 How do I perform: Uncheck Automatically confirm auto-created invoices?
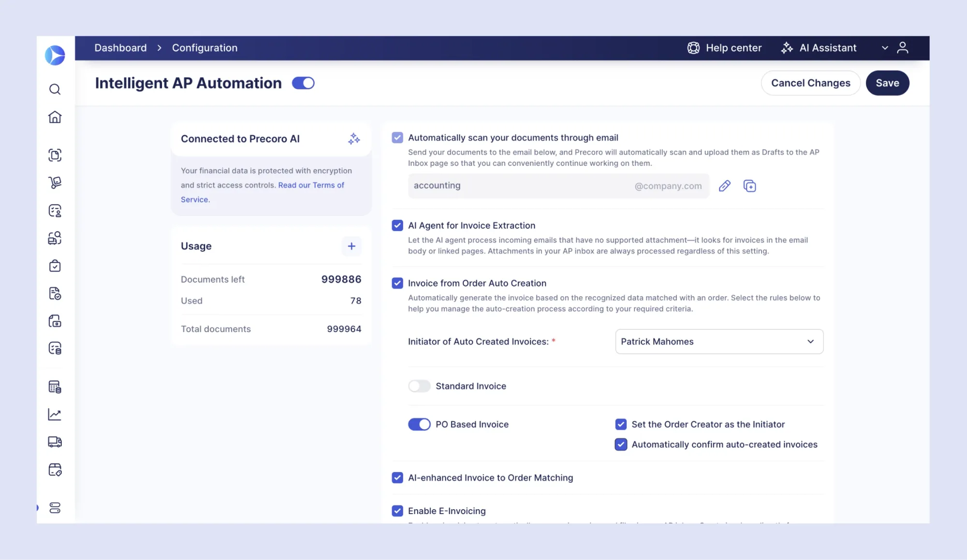coord(621,445)
